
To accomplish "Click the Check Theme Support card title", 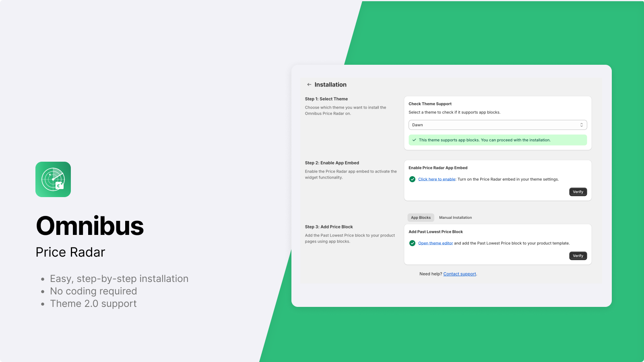I will (x=430, y=104).
